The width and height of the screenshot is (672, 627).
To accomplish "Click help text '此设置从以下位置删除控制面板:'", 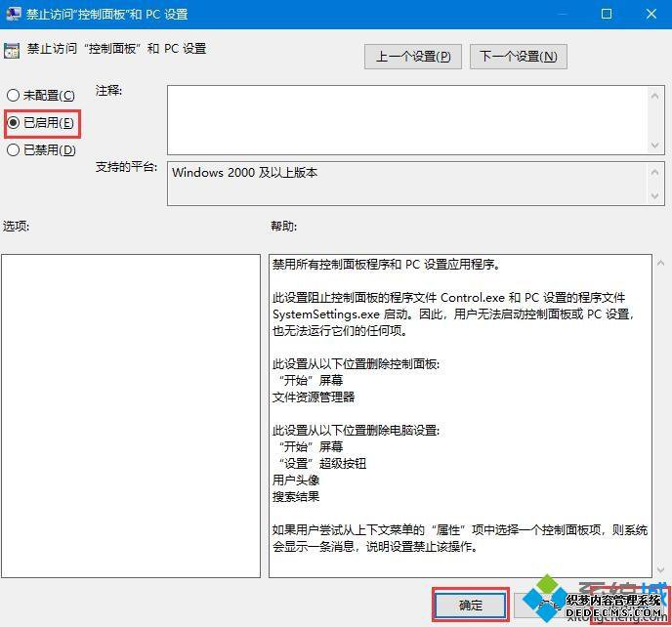I will coord(356,364).
